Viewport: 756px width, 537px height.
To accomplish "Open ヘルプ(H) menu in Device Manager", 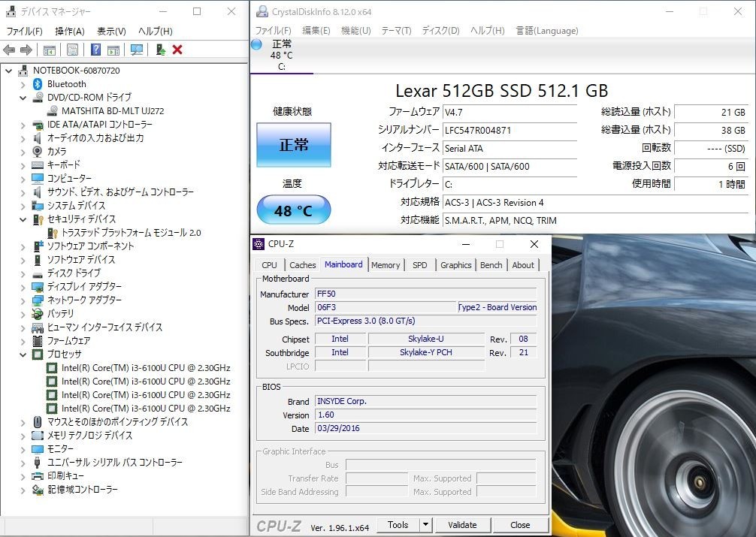I will 156,32.
